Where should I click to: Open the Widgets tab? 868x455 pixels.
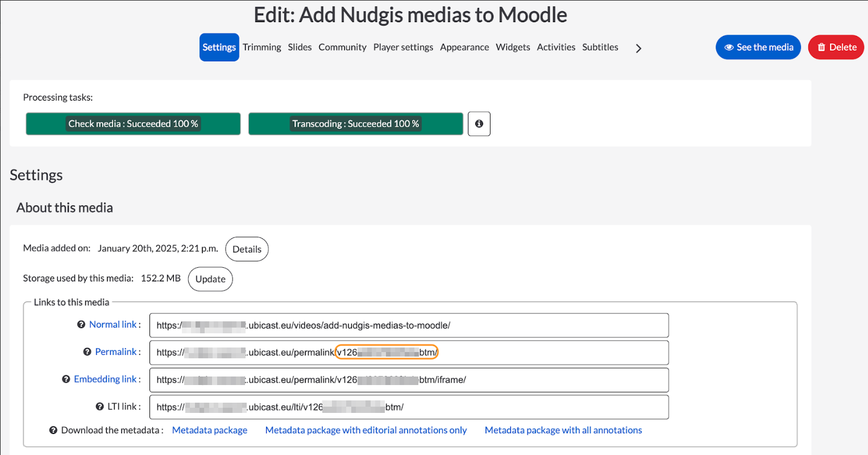click(513, 47)
